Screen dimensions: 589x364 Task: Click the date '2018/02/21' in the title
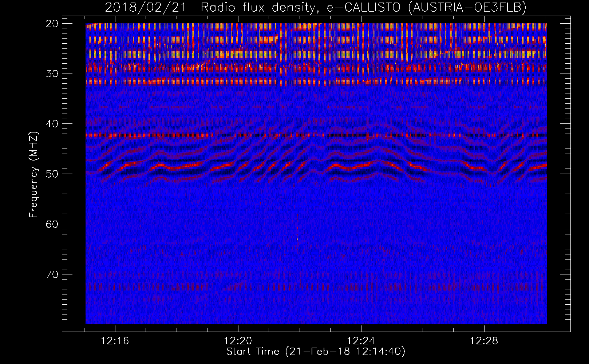pos(146,7)
